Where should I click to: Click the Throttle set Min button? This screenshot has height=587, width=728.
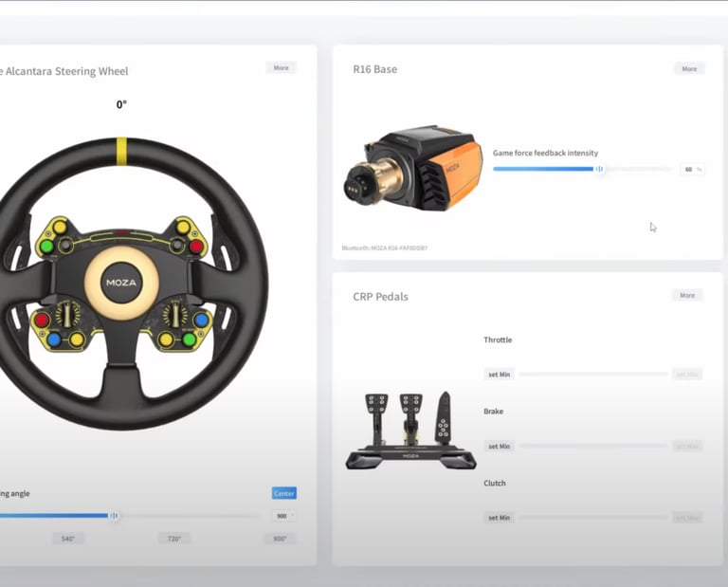pyautogui.click(x=500, y=375)
